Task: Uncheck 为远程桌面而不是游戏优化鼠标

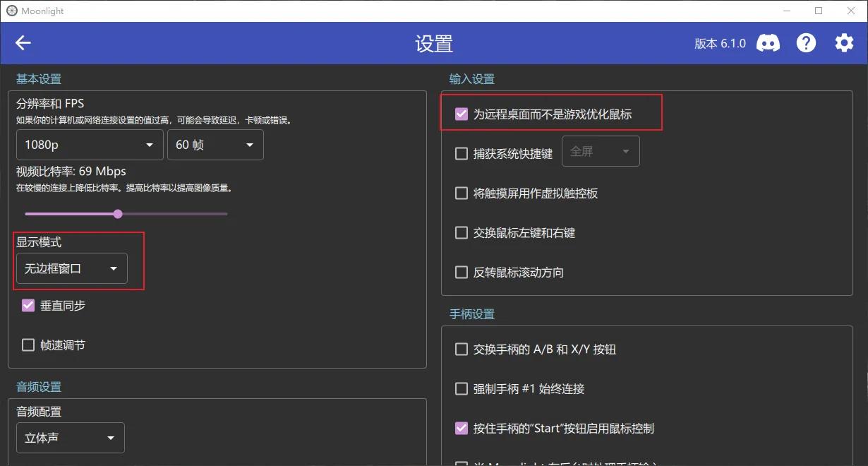Action: (462, 114)
